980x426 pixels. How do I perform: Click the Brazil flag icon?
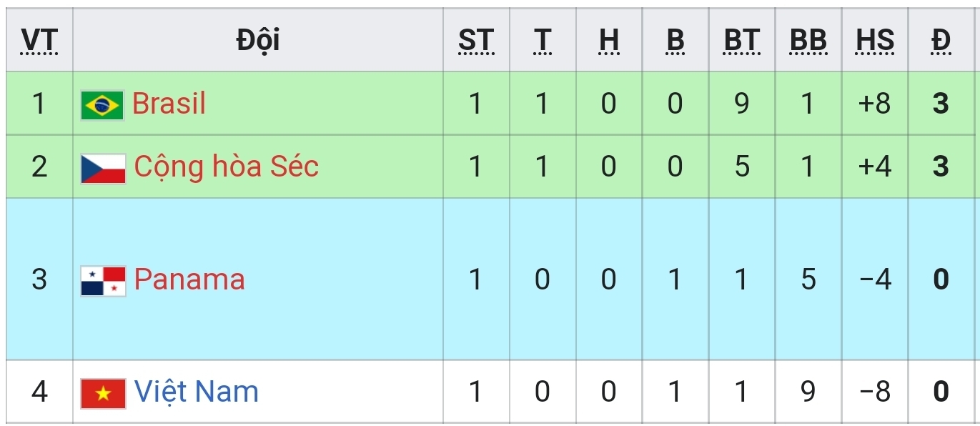coord(102,105)
